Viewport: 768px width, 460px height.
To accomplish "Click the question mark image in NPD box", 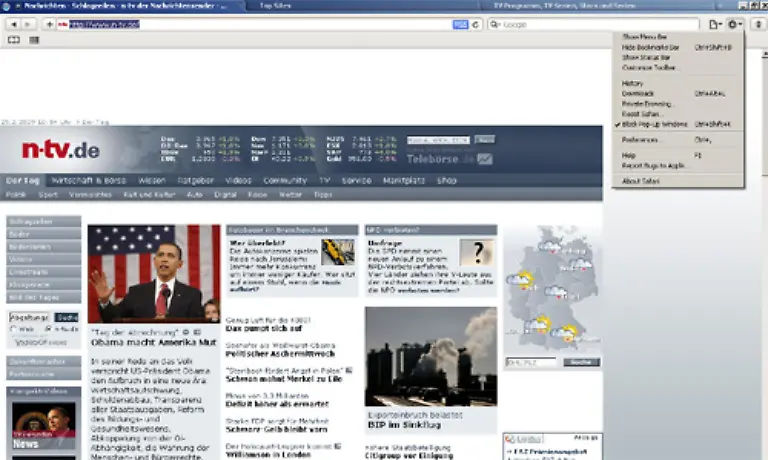I will [477, 253].
